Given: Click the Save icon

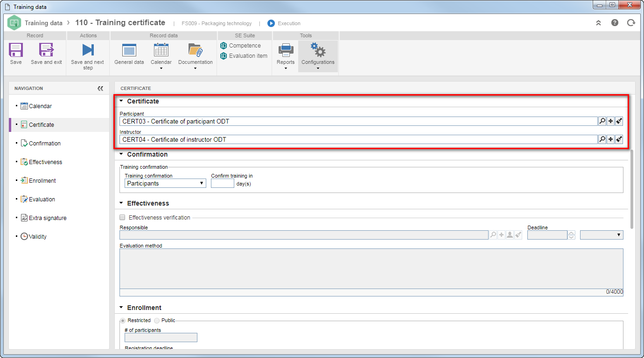Looking at the screenshot, I should click(16, 50).
